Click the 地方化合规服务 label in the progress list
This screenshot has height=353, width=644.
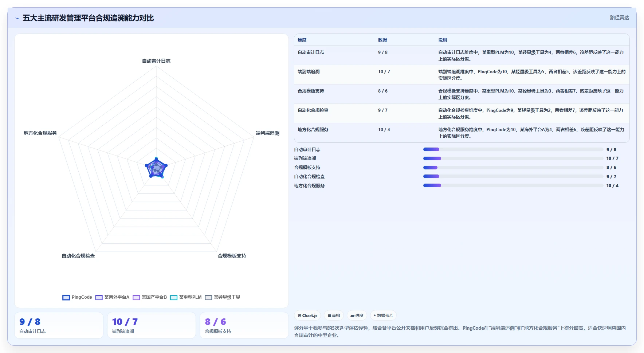[x=309, y=186]
